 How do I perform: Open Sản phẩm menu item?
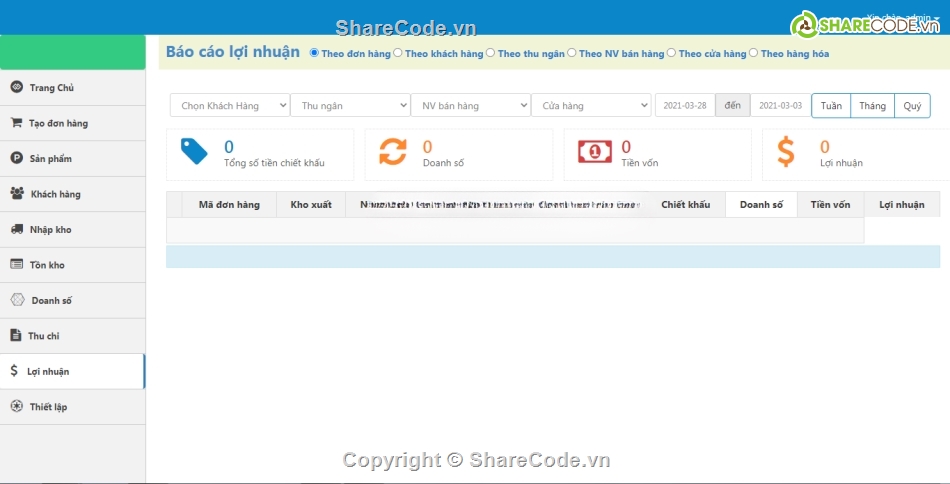point(72,159)
